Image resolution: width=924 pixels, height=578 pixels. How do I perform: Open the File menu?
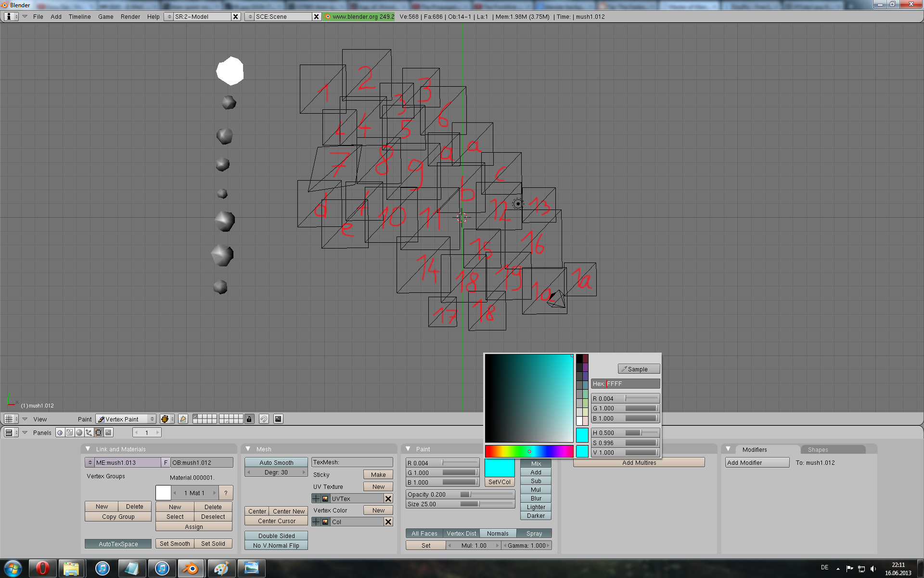coord(38,16)
